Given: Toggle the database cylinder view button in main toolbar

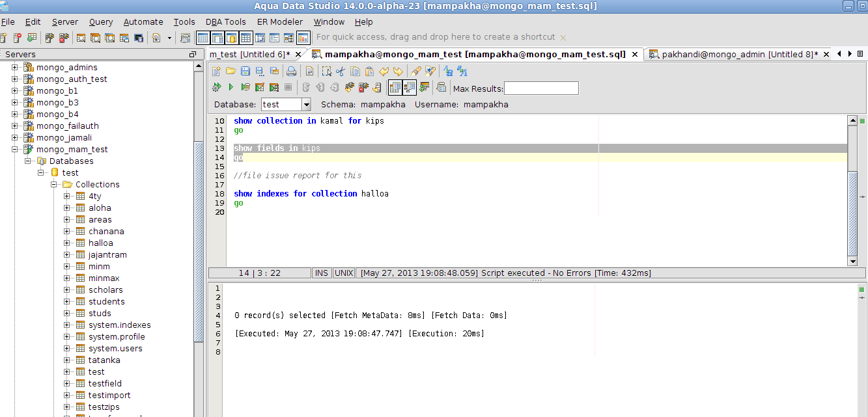Looking at the screenshot, I should [x=231, y=38].
